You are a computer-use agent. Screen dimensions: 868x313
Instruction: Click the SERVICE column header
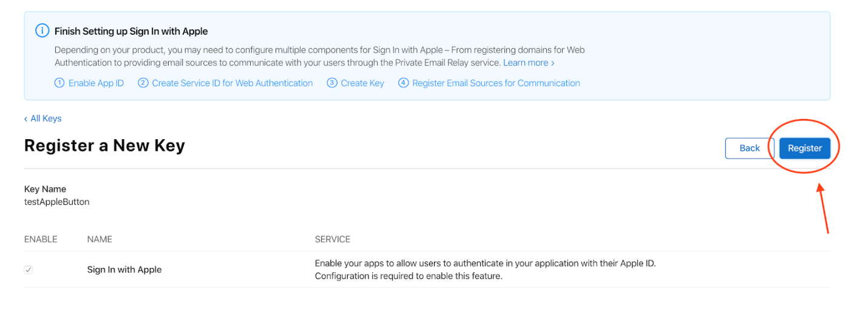coord(333,239)
